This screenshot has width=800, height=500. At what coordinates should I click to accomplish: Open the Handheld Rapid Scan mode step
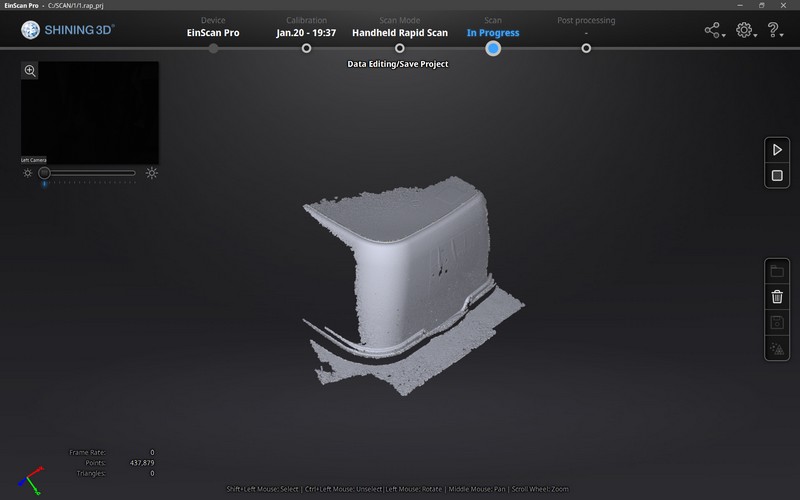(x=400, y=47)
